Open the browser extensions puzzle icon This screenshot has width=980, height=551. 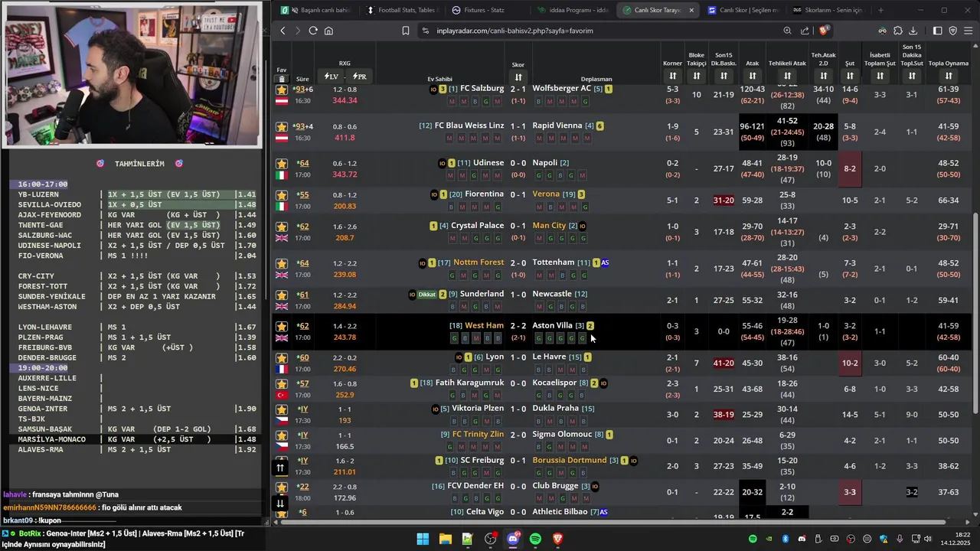coord(898,31)
